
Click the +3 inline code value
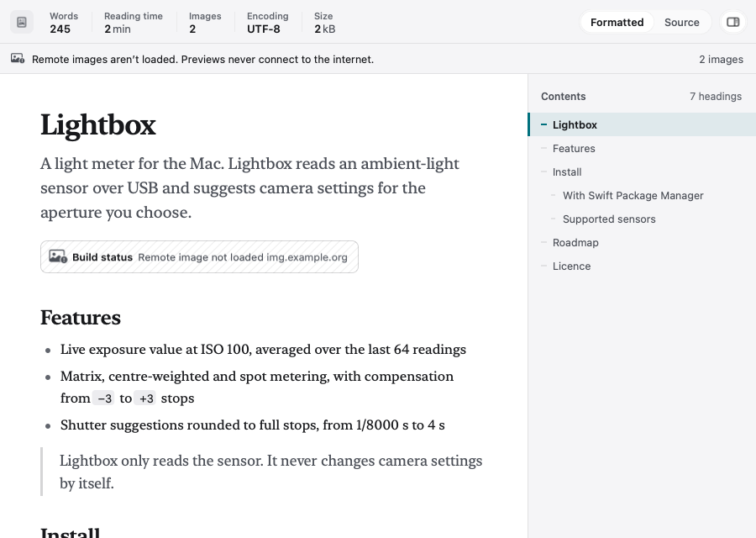(146, 398)
